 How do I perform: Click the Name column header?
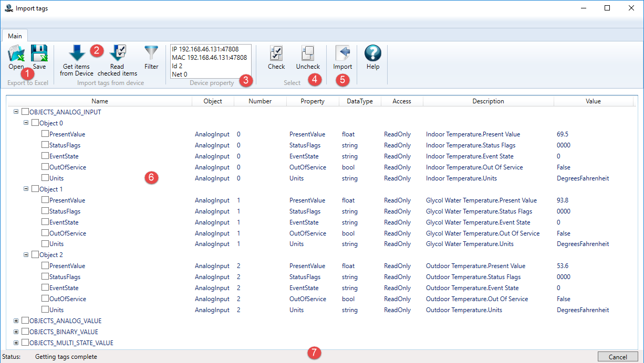[100, 101]
